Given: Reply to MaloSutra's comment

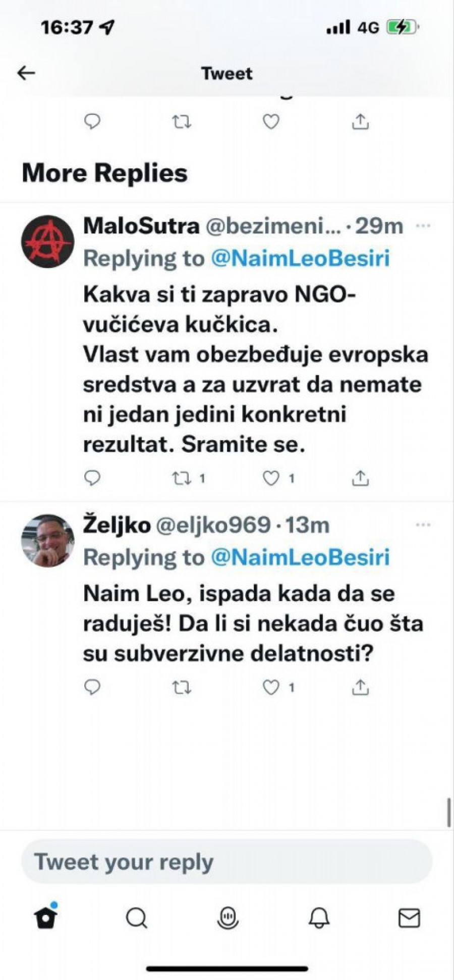Looking at the screenshot, I should 92,478.
